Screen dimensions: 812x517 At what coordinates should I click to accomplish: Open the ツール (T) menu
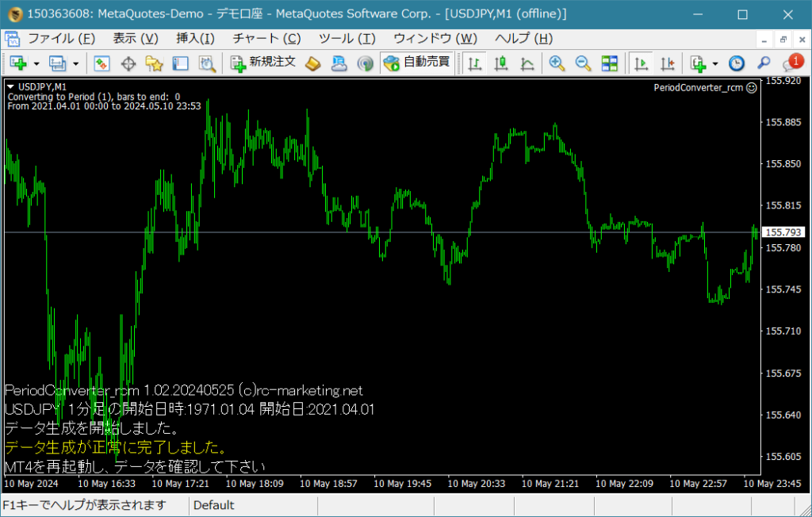(347, 38)
